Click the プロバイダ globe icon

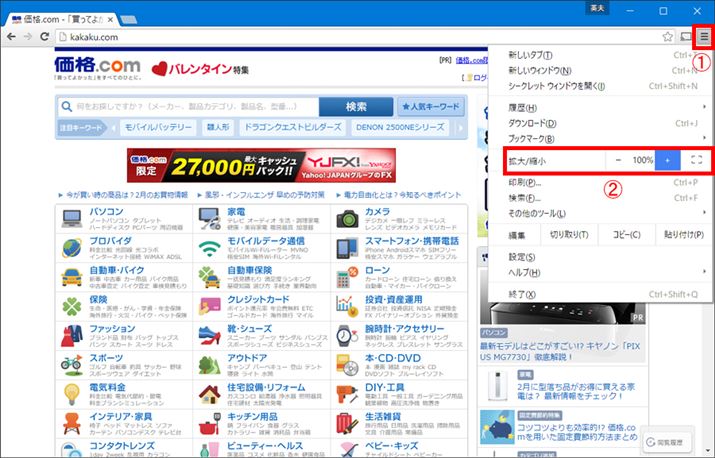tap(72, 248)
